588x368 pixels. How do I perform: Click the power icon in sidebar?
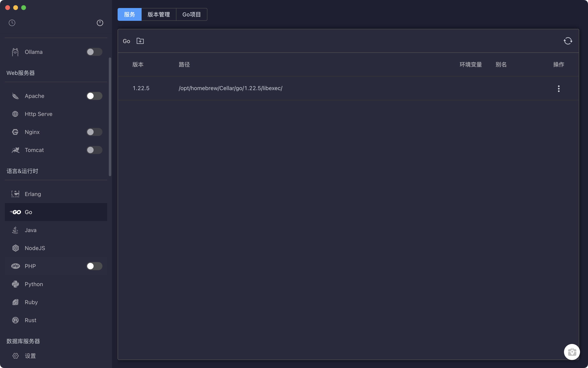click(100, 23)
